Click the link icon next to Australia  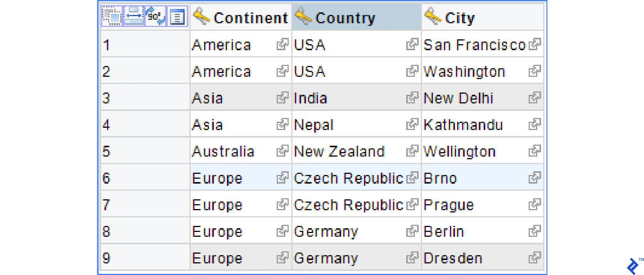[283, 151]
